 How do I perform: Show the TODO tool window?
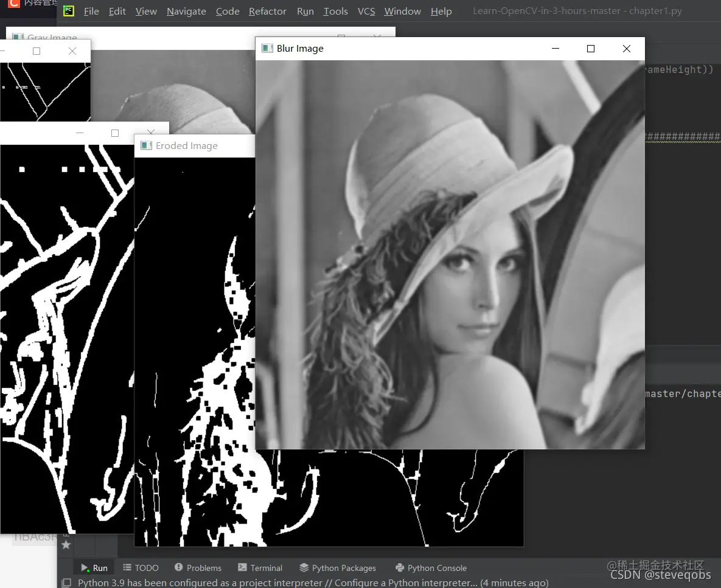[141, 568]
